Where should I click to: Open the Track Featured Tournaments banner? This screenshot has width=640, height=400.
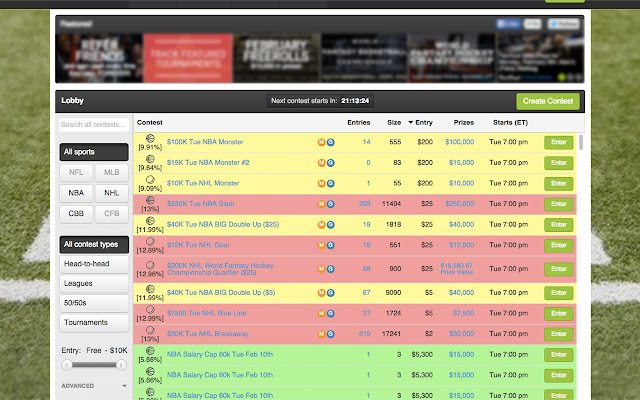click(188, 58)
